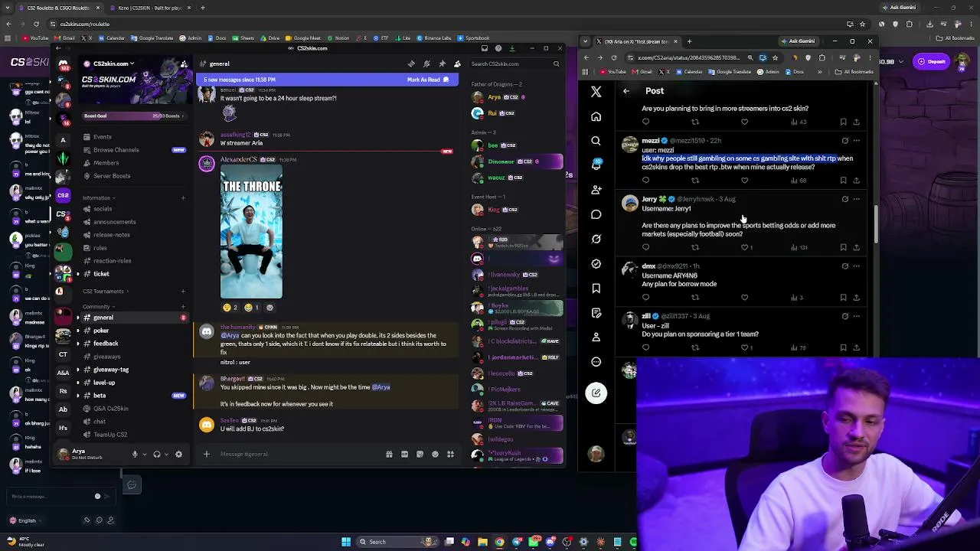Toggle the laughing emoji reaction with count 1
The width and height of the screenshot is (980, 551).
coord(251,308)
